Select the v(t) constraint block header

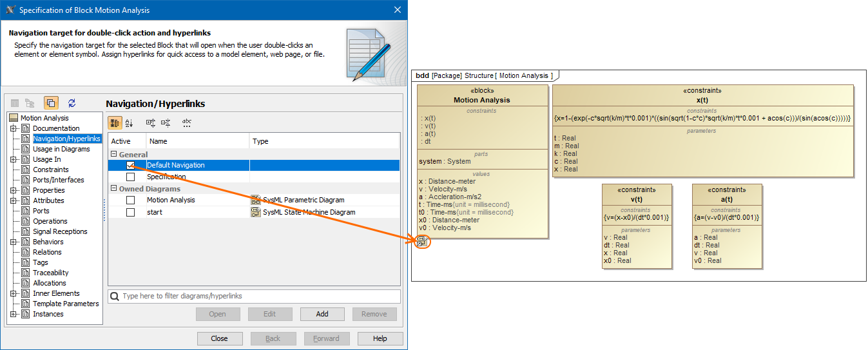tap(637, 195)
